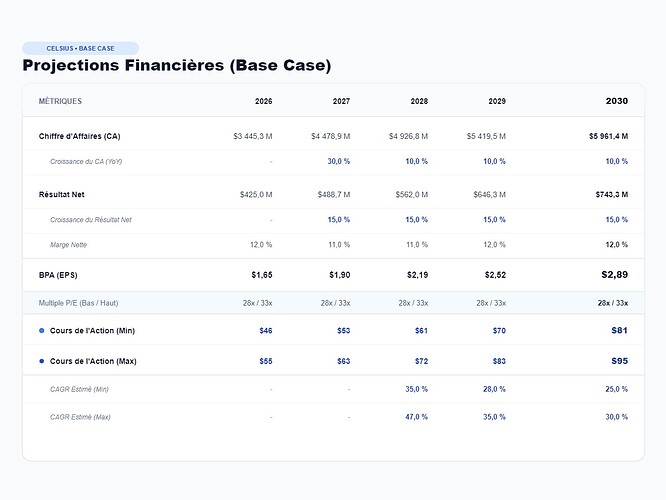Click the BPA (EPS) row label
The height and width of the screenshot is (500, 666).
click(x=58, y=275)
